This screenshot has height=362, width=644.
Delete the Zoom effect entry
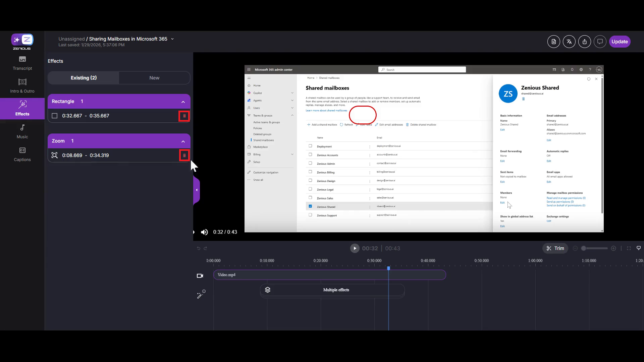[184, 156]
